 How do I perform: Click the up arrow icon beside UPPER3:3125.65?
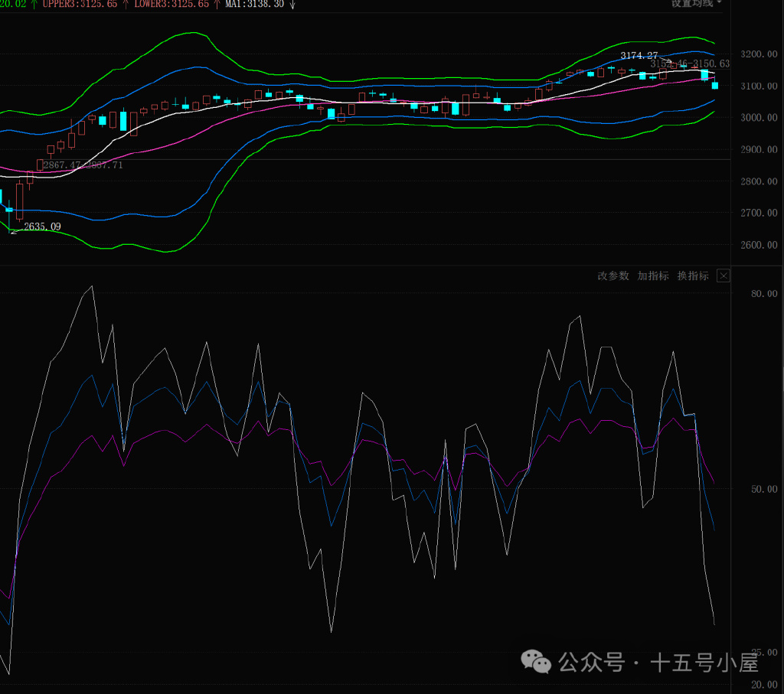point(126,4)
